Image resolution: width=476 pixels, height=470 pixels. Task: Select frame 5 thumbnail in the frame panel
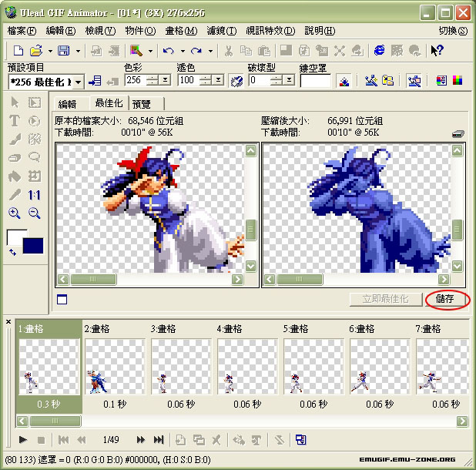(x=313, y=367)
